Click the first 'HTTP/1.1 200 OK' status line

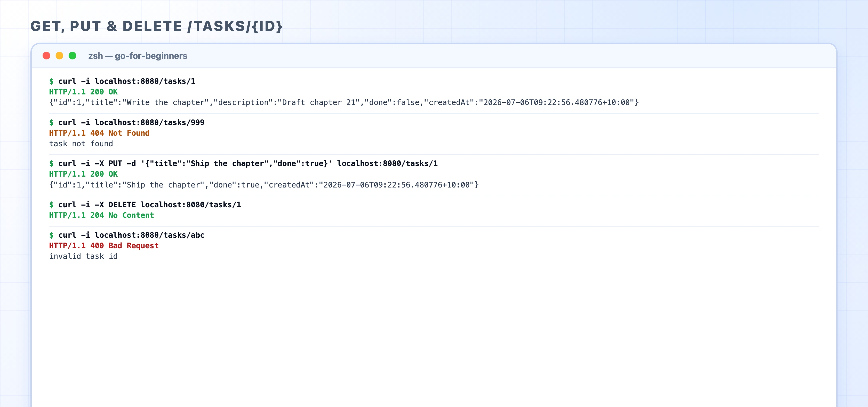coord(83,92)
